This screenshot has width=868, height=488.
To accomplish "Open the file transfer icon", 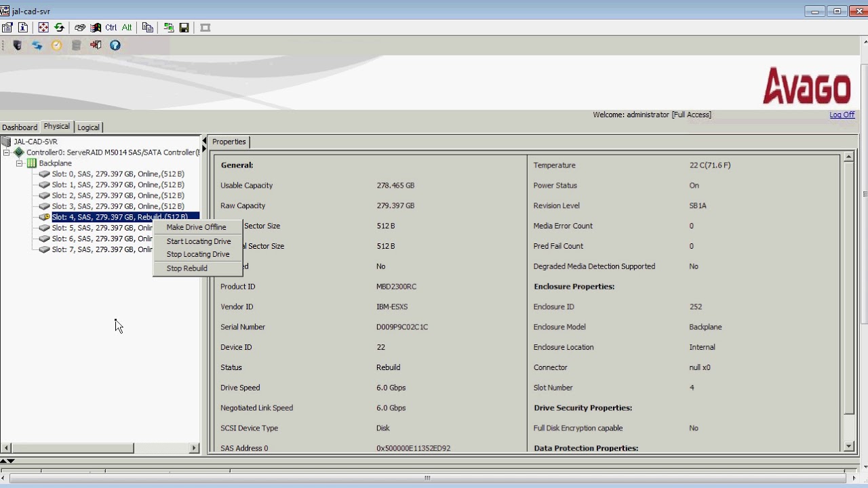I will [x=168, y=28].
